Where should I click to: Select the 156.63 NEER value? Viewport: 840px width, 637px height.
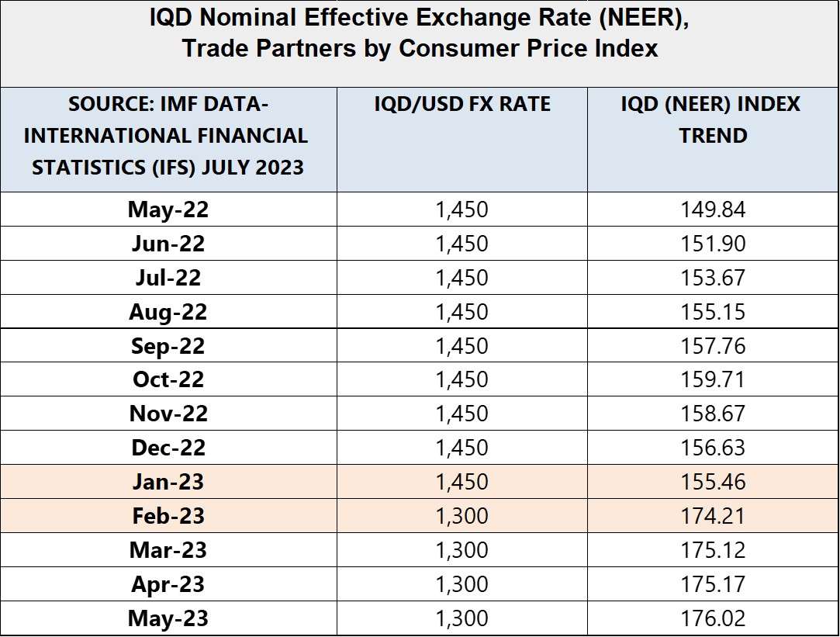pyautogui.click(x=711, y=448)
